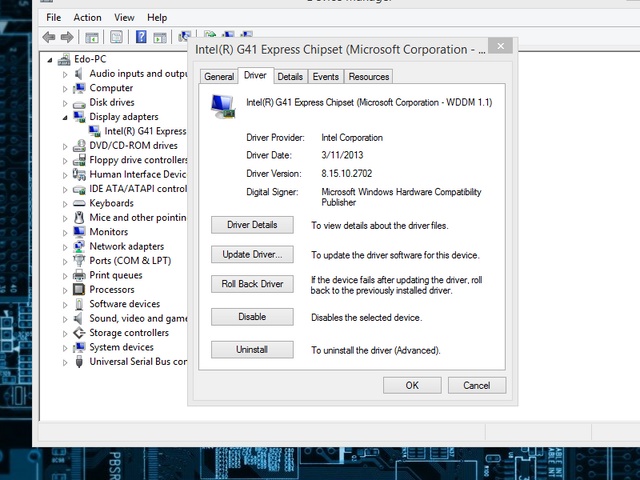Image resolution: width=640 pixels, height=480 pixels.
Task: Click the Scan for hardware changes icon
Action: tap(184, 37)
